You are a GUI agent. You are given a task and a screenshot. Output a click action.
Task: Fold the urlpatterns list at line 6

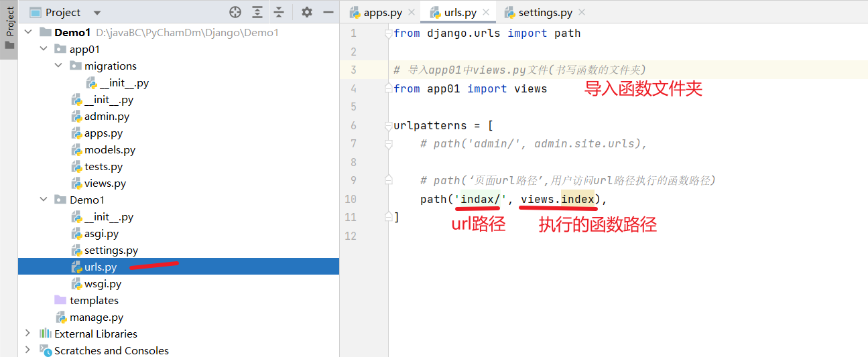coord(388,125)
